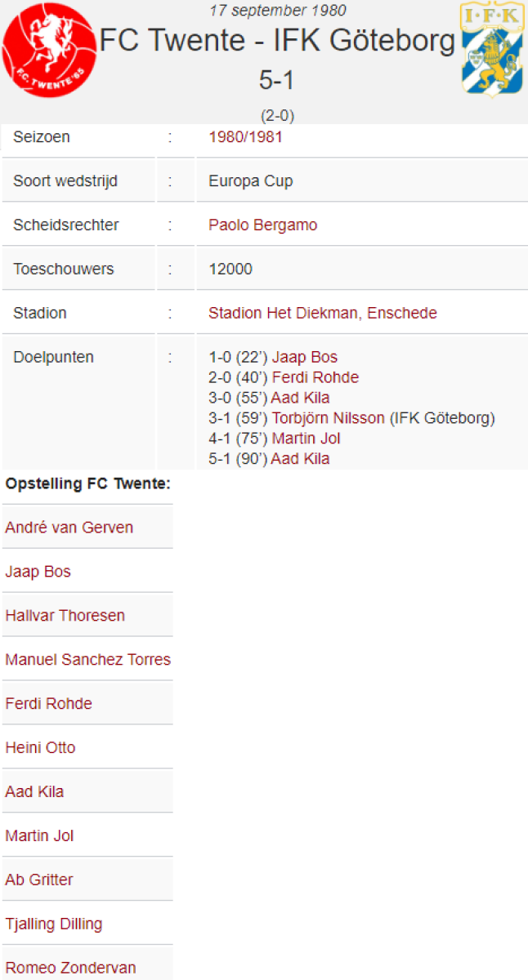Click the IFK Göteborg club crest
The width and height of the screenshot is (528, 980).
point(493,50)
